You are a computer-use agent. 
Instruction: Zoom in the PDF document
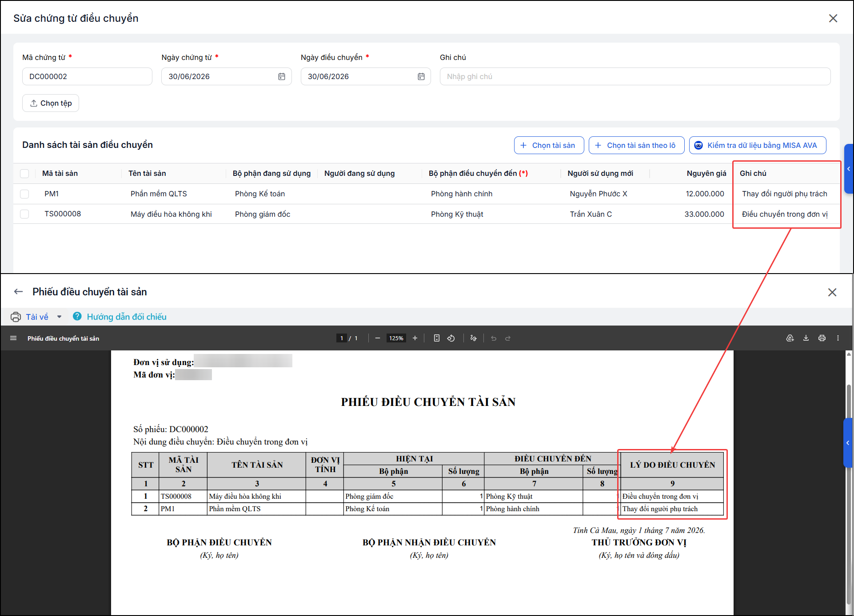click(x=415, y=338)
